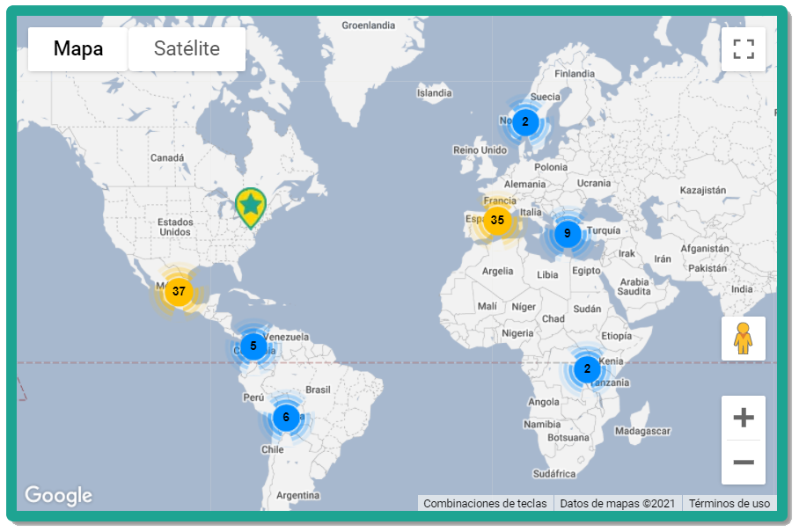Click the Nigeria label
799x532 pixels.
coord(517,333)
